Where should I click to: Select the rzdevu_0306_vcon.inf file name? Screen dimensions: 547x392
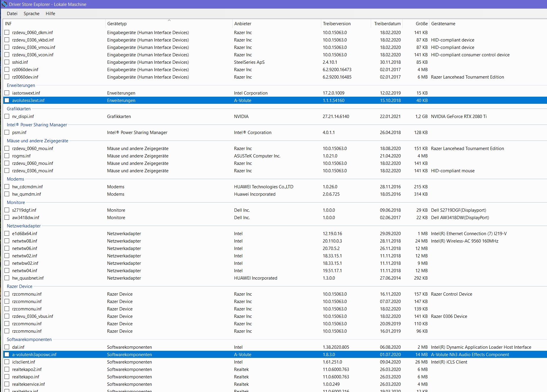(x=33, y=55)
